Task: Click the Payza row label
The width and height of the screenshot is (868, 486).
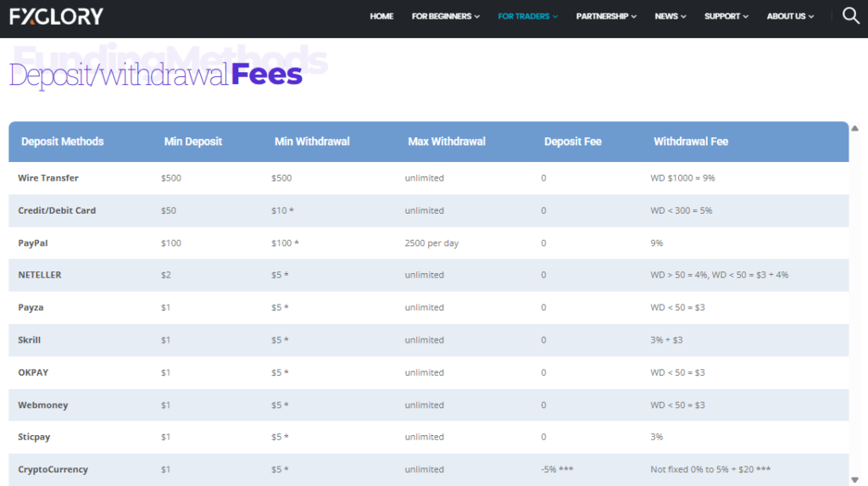Action: 31,308
